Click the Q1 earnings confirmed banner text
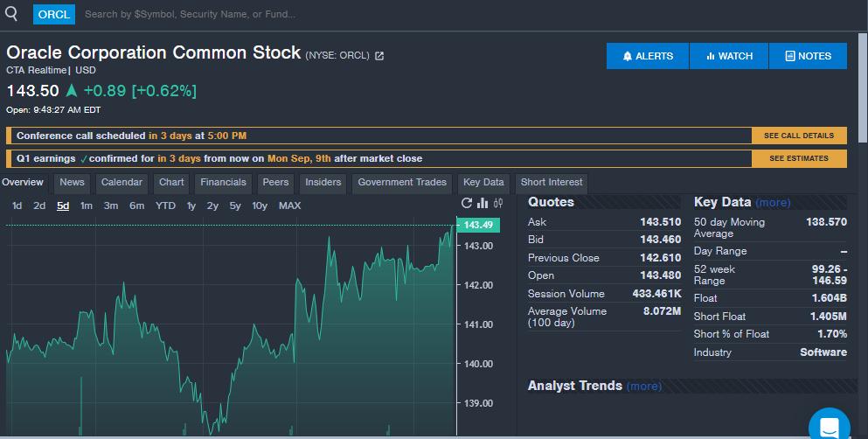 click(x=219, y=159)
